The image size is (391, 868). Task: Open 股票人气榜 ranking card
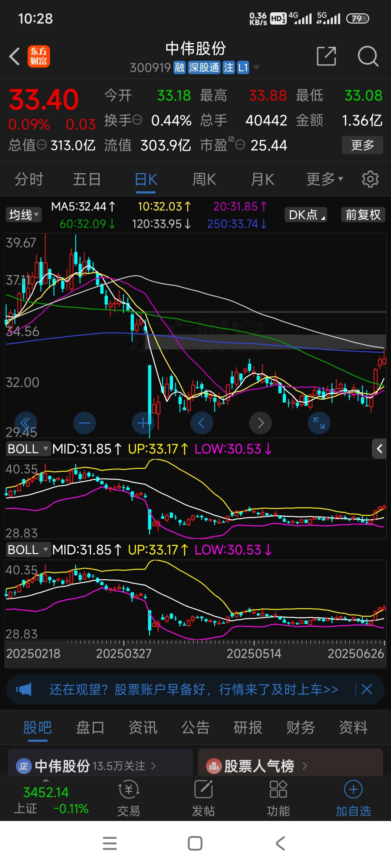click(x=290, y=762)
